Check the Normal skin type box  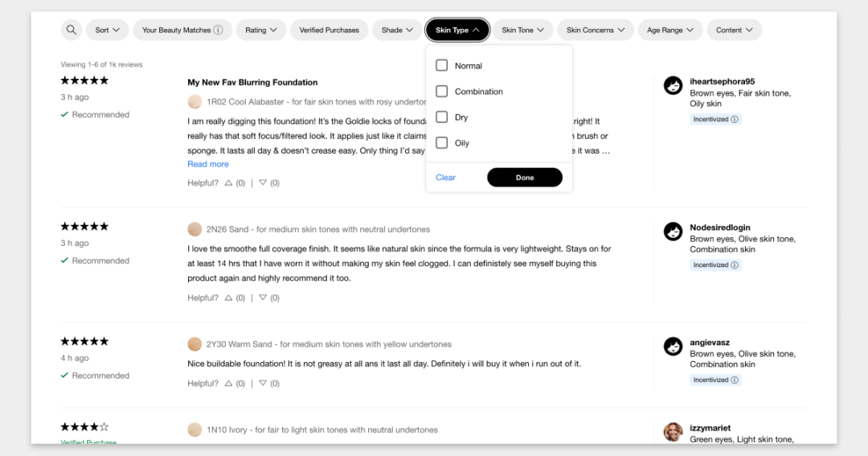click(x=442, y=65)
